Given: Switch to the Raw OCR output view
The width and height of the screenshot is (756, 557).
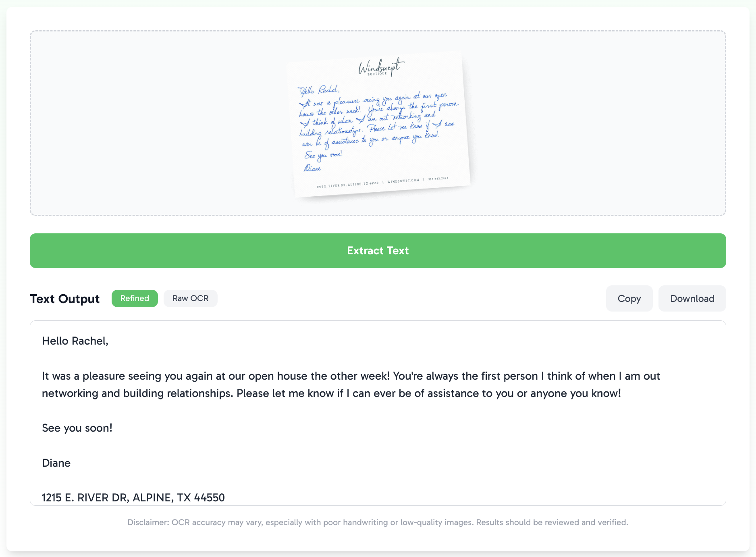Looking at the screenshot, I should (190, 298).
